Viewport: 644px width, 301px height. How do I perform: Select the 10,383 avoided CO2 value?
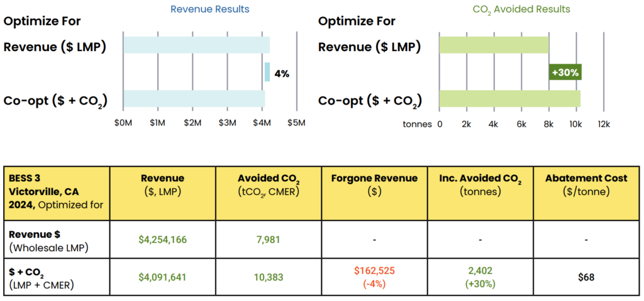(x=269, y=276)
